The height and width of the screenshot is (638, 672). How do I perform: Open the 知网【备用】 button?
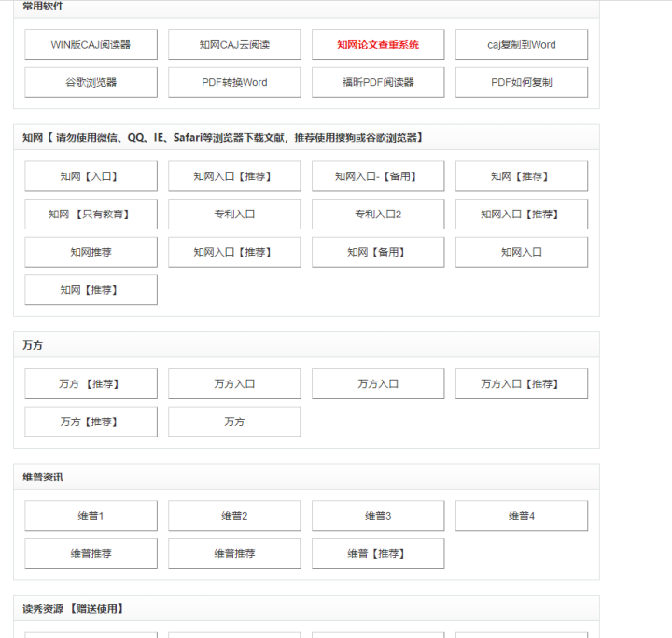378,252
